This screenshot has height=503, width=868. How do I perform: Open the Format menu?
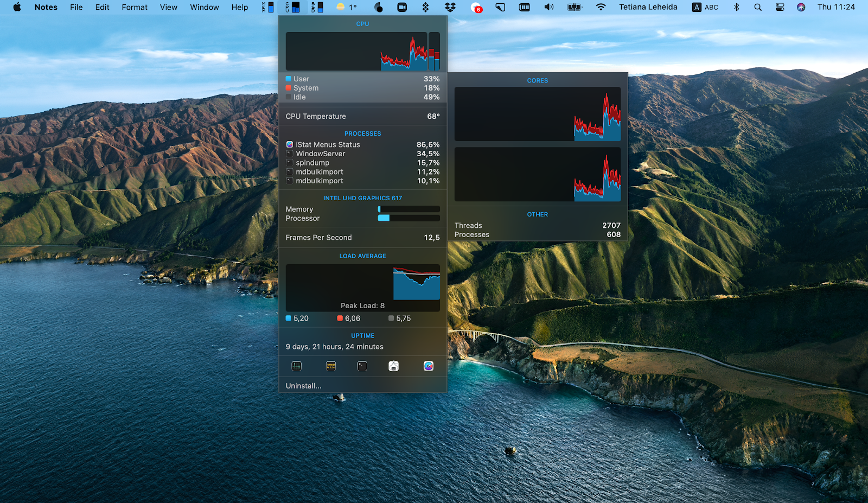[x=135, y=7]
